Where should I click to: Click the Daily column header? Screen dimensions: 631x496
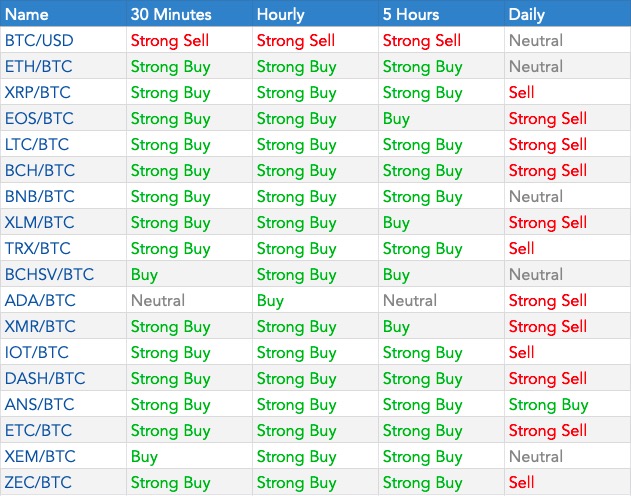click(x=527, y=15)
